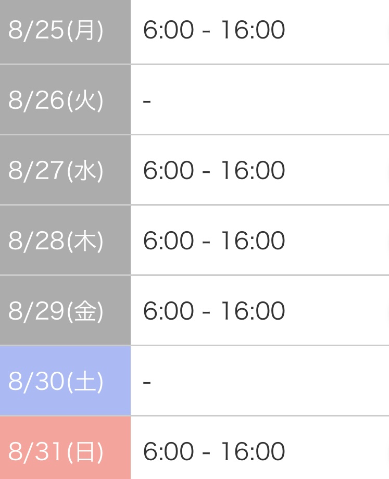Click the 6:00 opening time on Wednesday row
389x479 pixels.
pyautogui.click(x=168, y=170)
